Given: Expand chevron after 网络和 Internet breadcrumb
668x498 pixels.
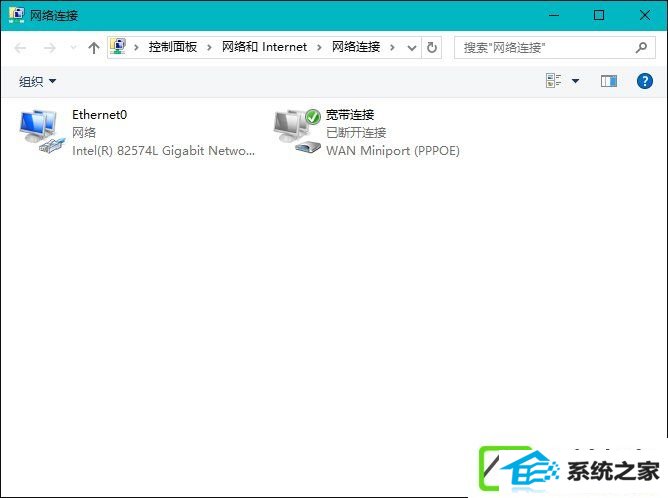Looking at the screenshot, I should pos(319,48).
